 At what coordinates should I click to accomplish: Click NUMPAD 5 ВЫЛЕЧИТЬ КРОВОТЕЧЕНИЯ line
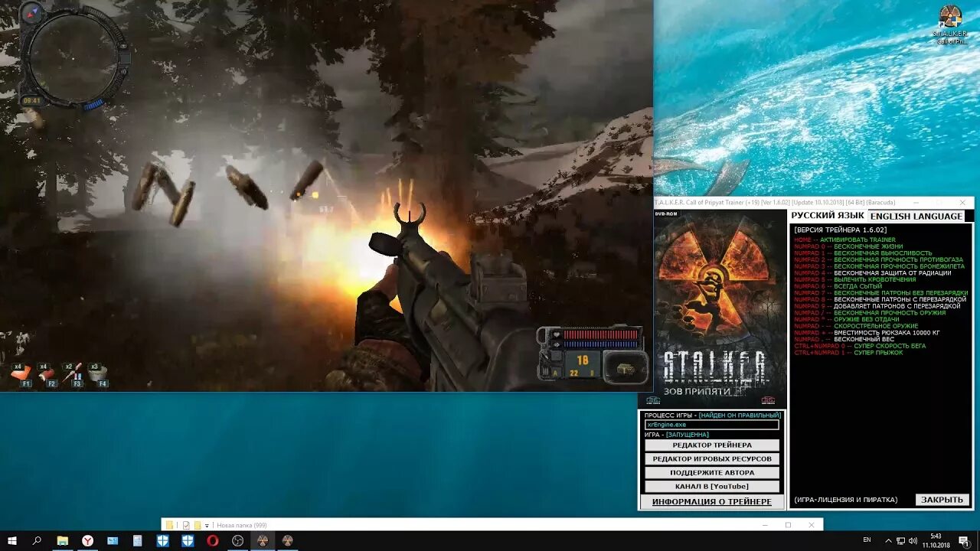tap(854, 279)
